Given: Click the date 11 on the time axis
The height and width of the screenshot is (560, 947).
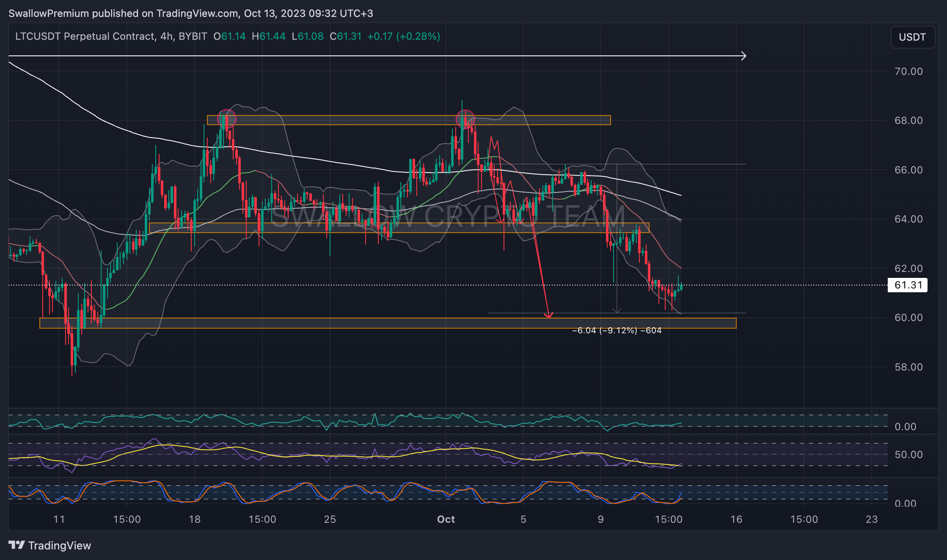Looking at the screenshot, I should [x=59, y=519].
